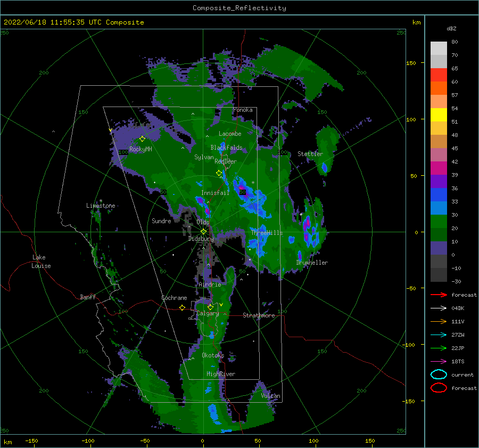Click the Airdrie city label
This screenshot has width=479, height=448.
tap(210, 284)
